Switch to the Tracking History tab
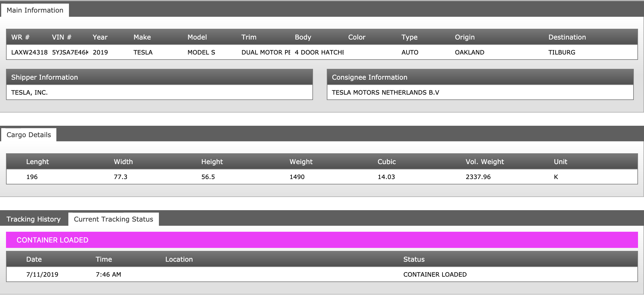644x297 pixels. click(34, 219)
